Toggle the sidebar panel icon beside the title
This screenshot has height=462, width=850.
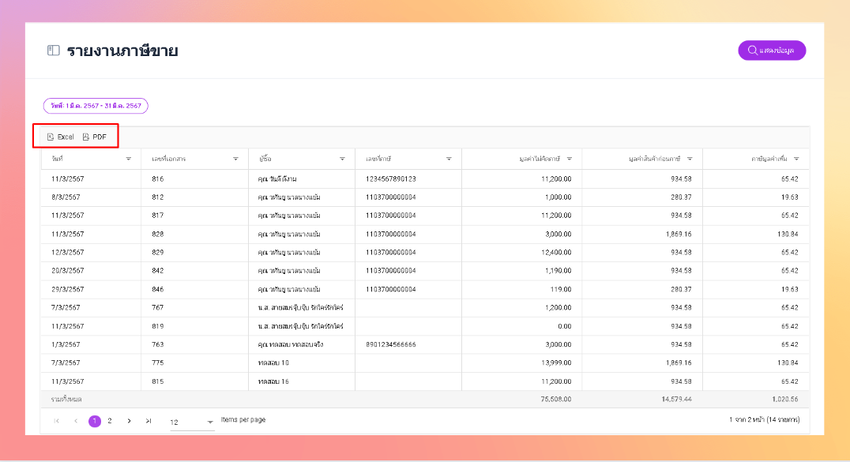point(53,51)
